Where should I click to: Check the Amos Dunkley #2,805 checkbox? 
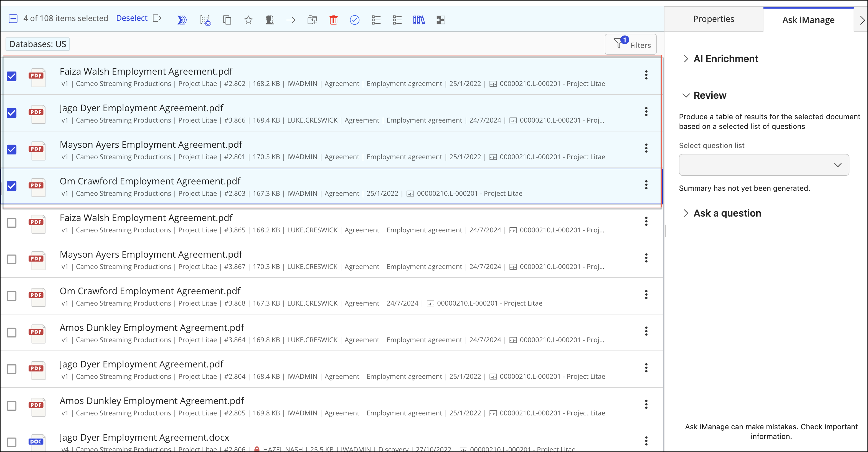click(x=12, y=406)
